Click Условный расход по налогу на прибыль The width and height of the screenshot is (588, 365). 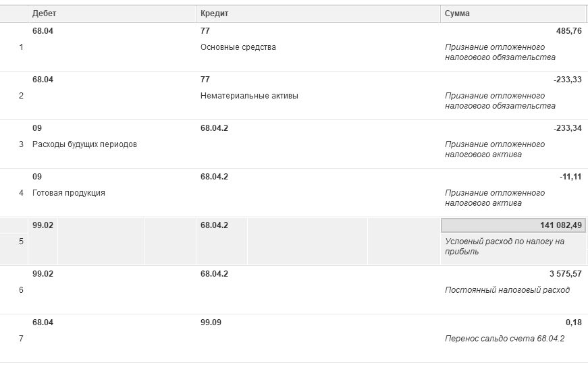(x=504, y=246)
